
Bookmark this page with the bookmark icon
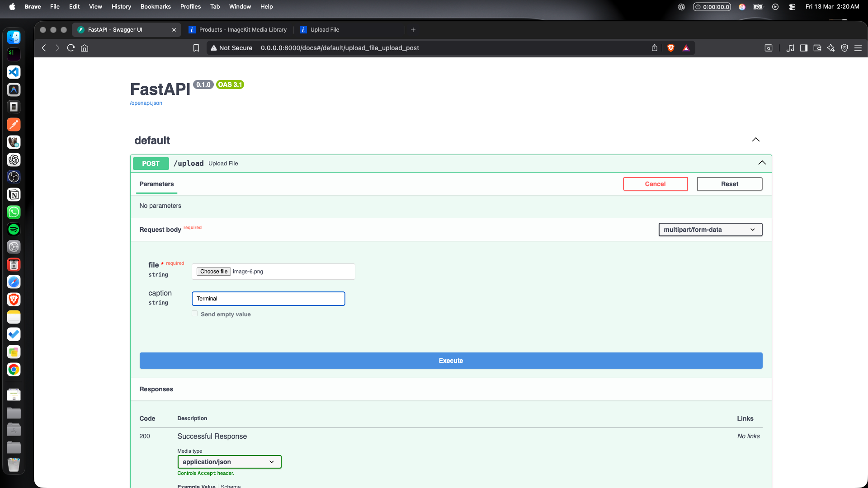(x=196, y=48)
